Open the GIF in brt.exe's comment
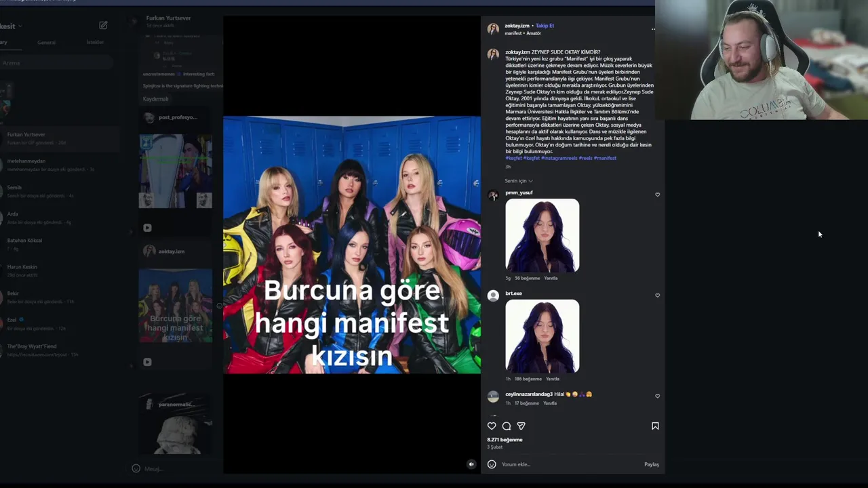The width and height of the screenshot is (868, 488). (542, 336)
